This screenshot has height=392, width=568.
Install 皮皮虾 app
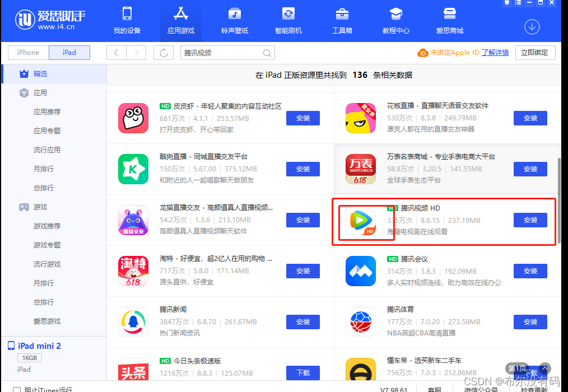[303, 118]
